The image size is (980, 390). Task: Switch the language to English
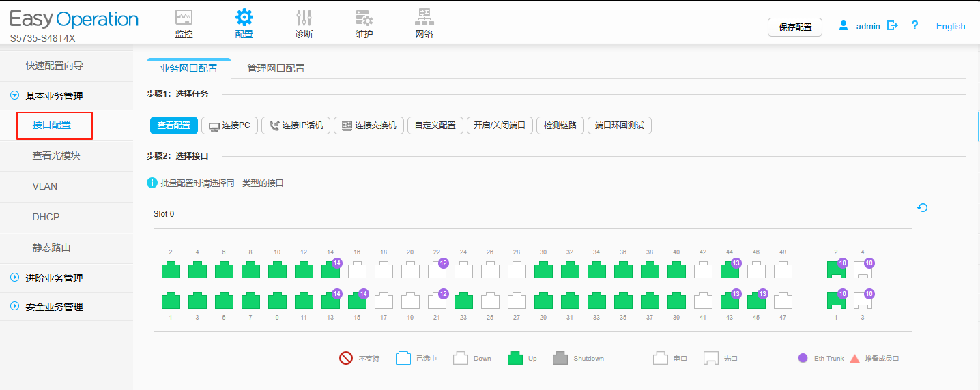pos(951,26)
